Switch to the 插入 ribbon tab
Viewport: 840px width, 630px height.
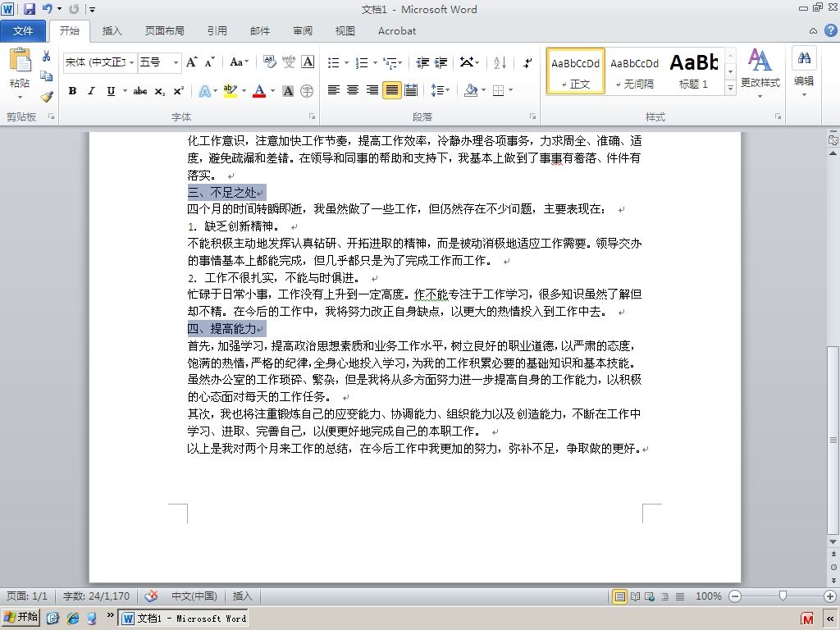pos(112,31)
